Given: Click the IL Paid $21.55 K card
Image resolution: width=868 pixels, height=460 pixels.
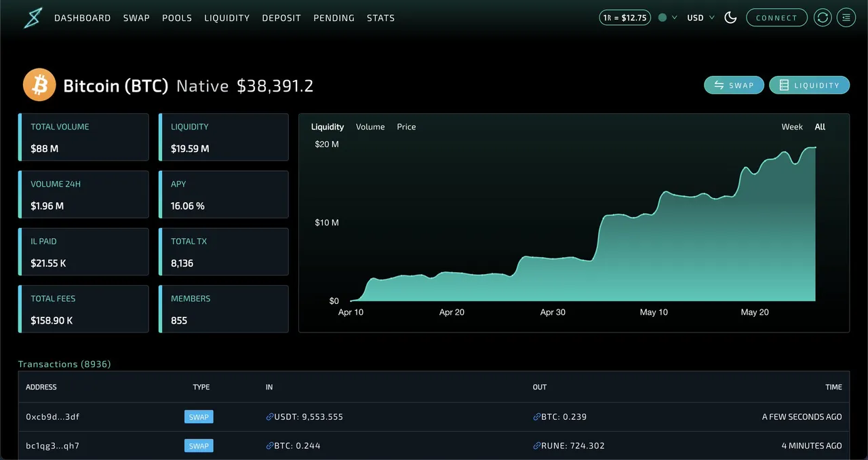Looking at the screenshot, I should tap(83, 252).
